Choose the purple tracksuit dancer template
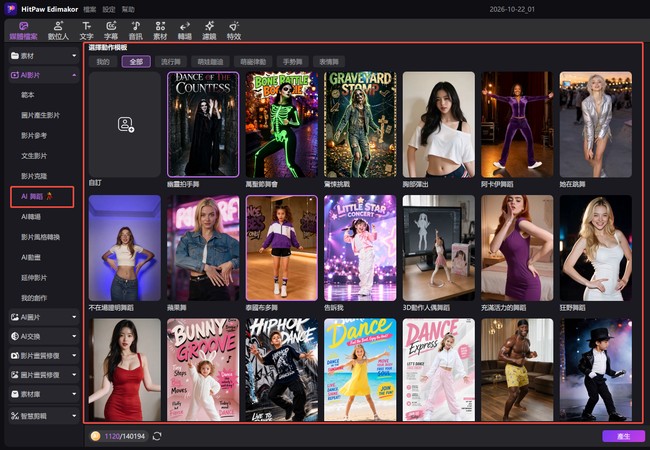 (517, 124)
